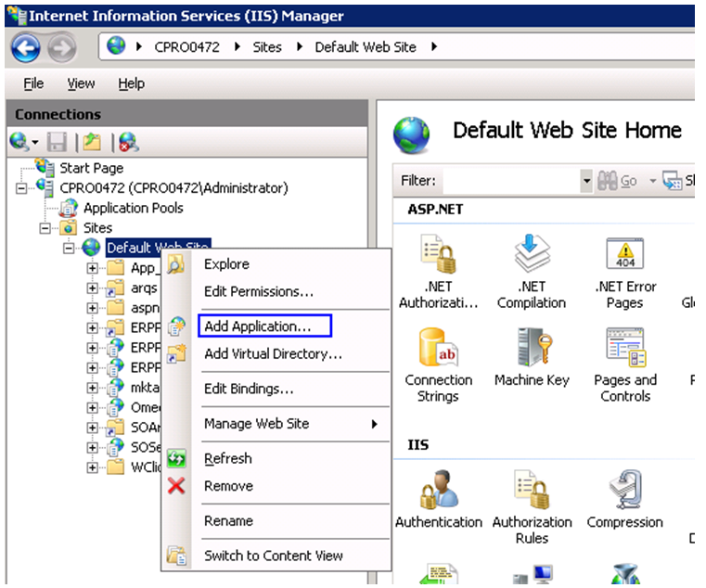The height and width of the screenshot is (588, 706).
Task: Open the Pages and Controls icon
Action: [625, 347]
